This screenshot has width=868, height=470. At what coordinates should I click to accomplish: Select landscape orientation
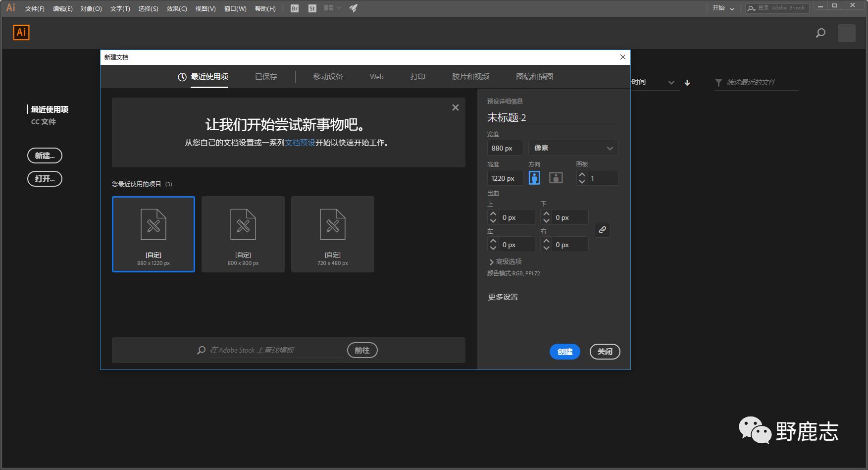[556, 178]
